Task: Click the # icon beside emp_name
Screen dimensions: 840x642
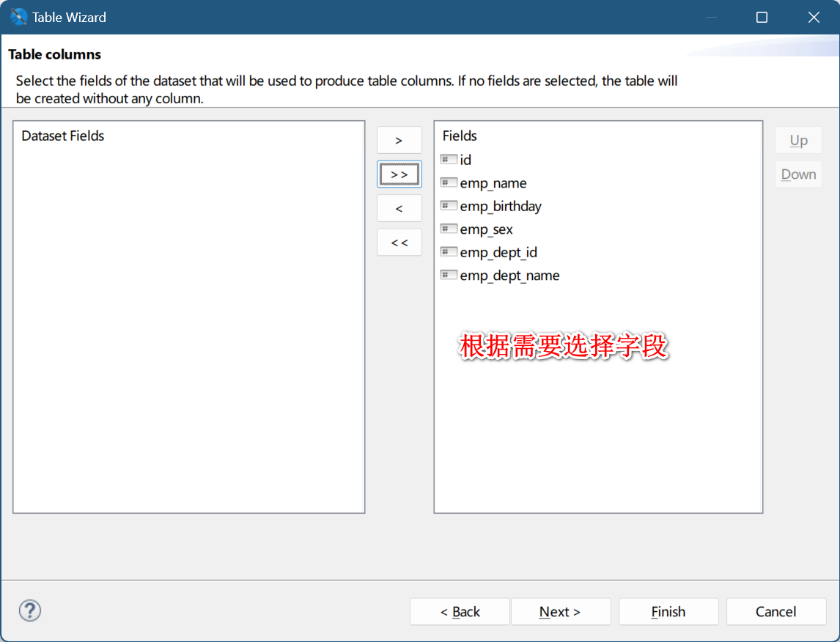Action: tap(448, 182)
